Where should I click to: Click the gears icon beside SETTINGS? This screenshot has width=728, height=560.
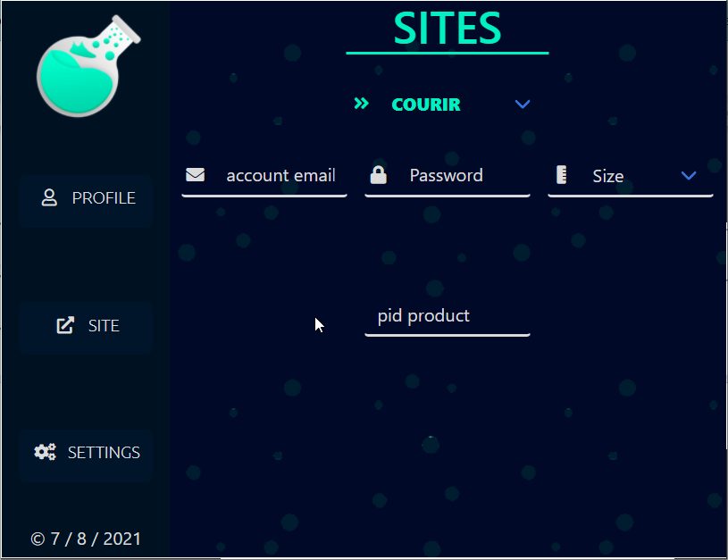click(45, 452)
